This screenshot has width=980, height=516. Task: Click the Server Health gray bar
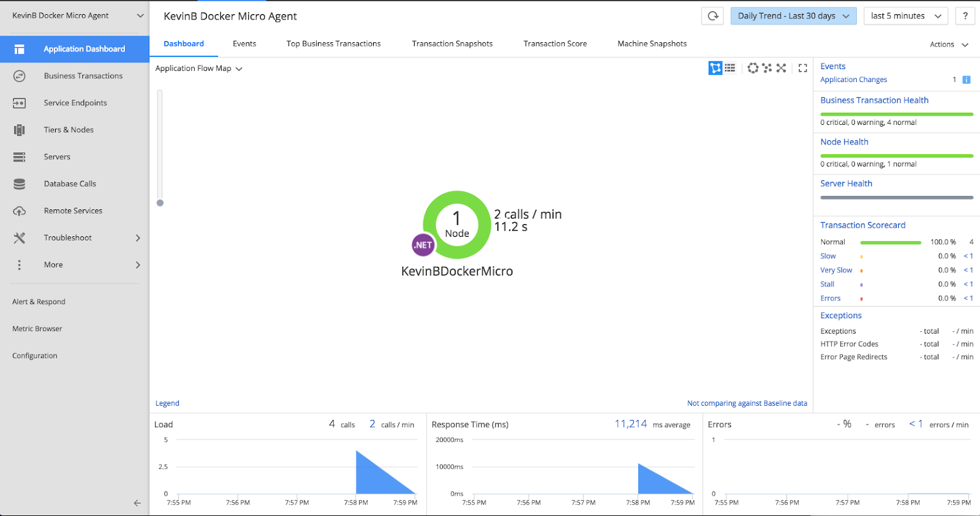click(x=897, y=197)
